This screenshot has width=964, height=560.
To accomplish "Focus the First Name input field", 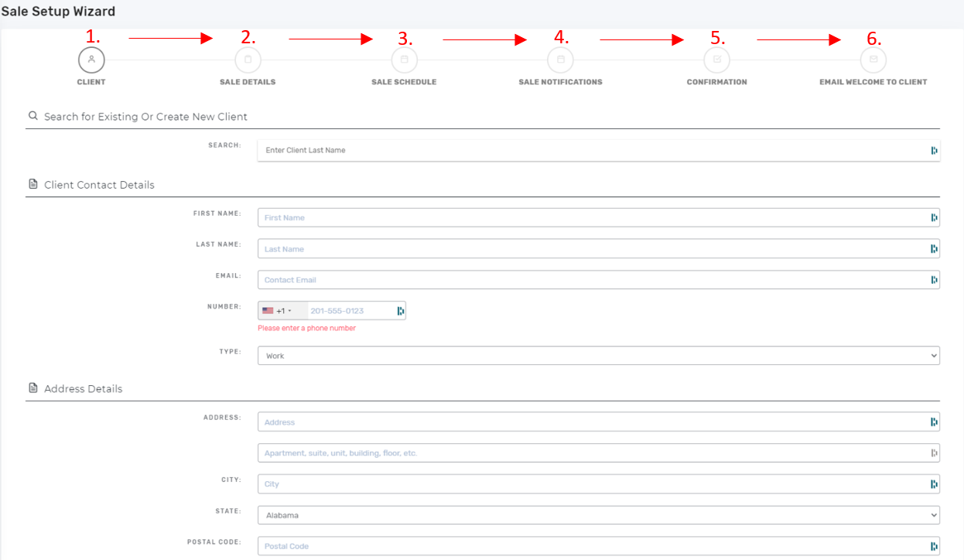I will [x=599, y=217].
